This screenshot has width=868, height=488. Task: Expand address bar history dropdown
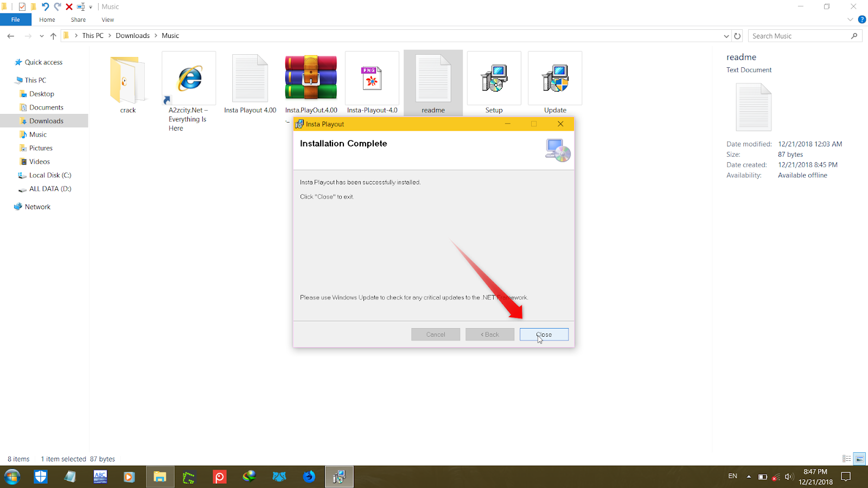(726, 36)
